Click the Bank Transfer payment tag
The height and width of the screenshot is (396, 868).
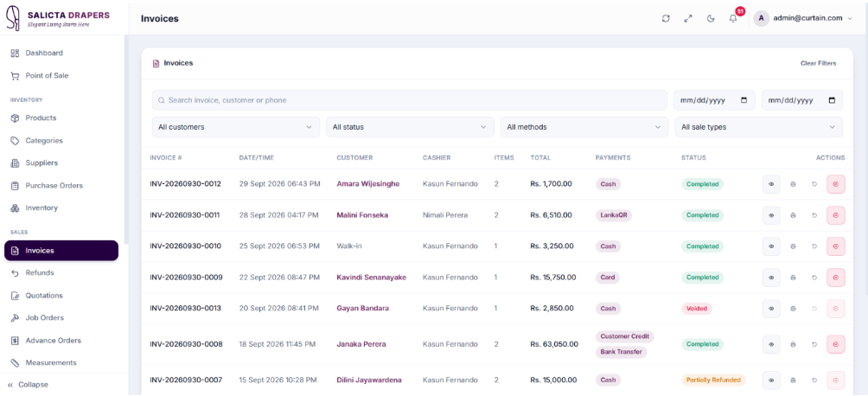621,352
